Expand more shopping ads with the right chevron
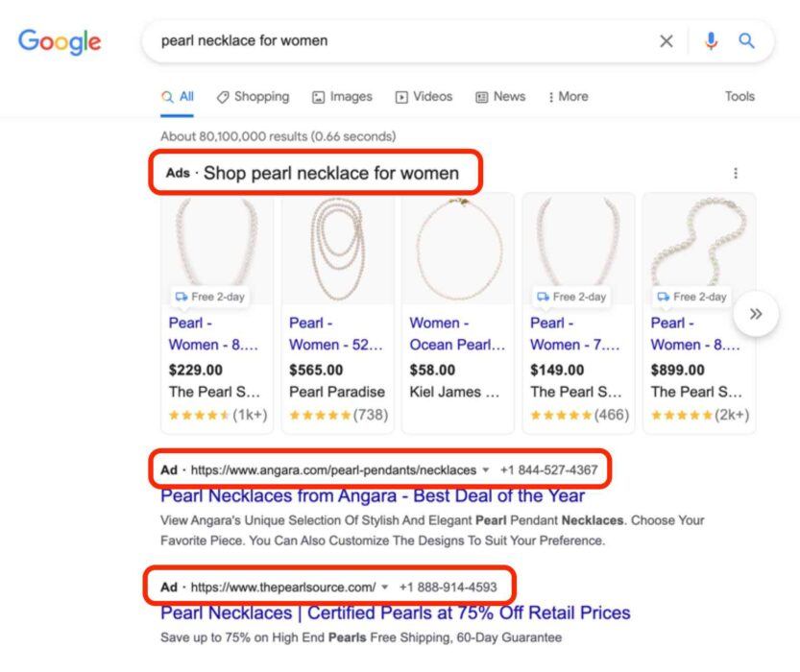 pyautogui.click(x=756, y=313)
